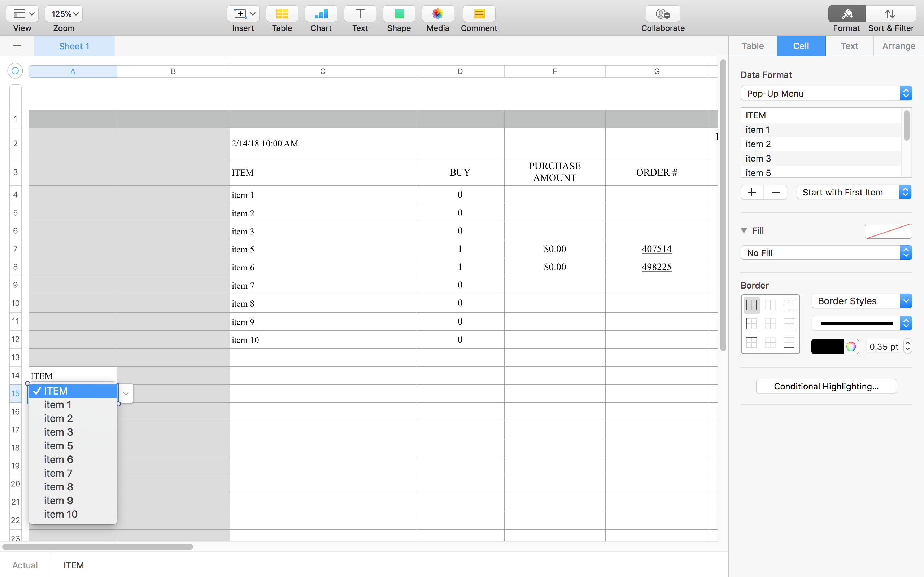Click the Chart toolbar icon
924x577 pixels.
[x=321, y=14]
